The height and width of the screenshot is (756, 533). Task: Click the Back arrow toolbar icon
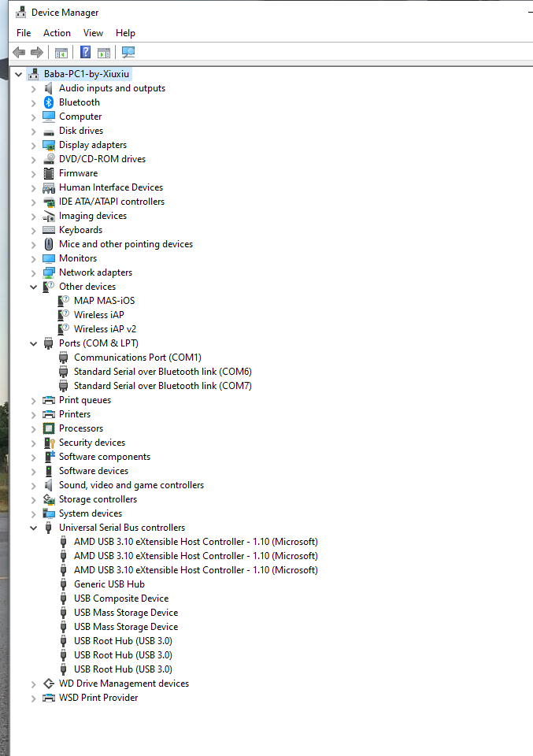[x=19, y=52]
